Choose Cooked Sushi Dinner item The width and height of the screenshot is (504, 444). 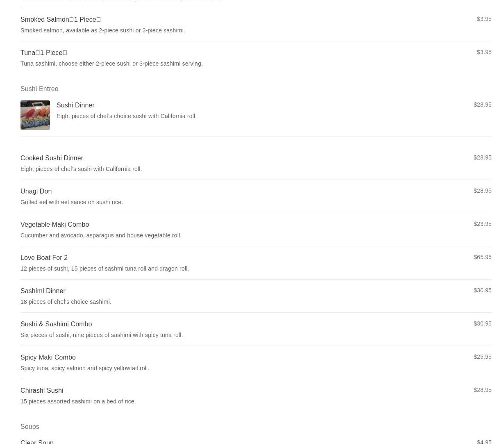coord(256,163)
